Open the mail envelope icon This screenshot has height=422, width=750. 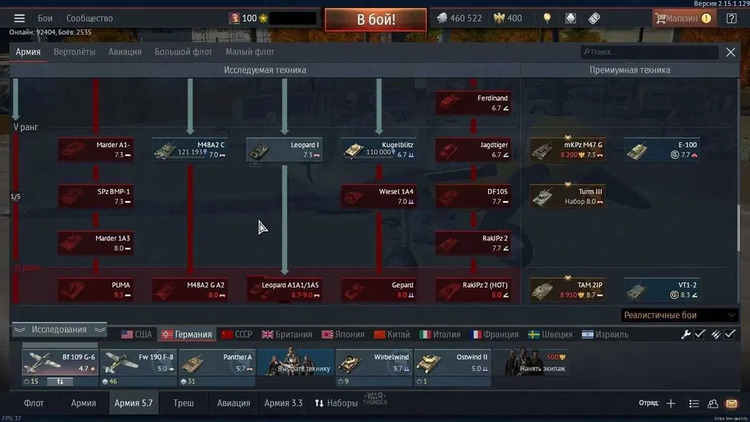[x=731, y=403]
